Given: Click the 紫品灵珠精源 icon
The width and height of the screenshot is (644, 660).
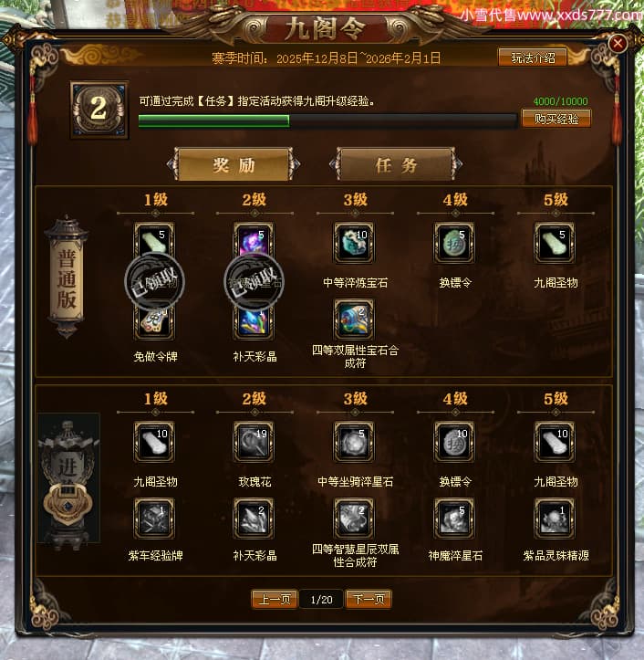Looking at the screenshot, I should (555, 519).
